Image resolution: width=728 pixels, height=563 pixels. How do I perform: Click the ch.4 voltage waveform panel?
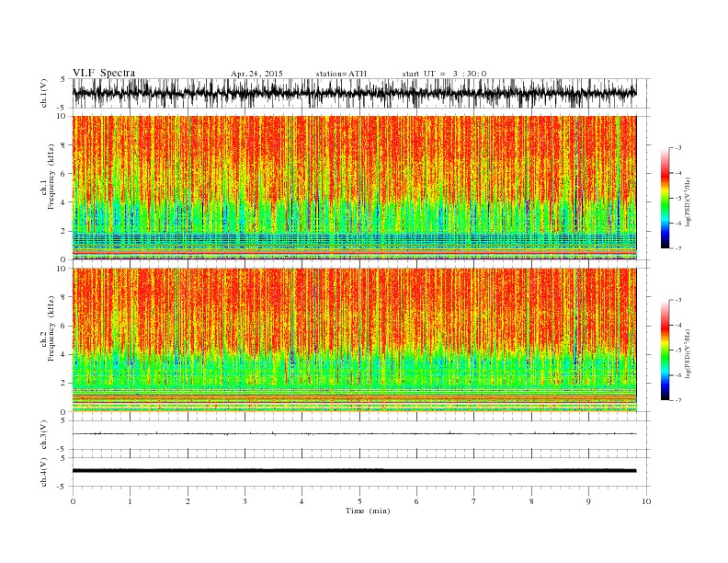coord(360,472)
